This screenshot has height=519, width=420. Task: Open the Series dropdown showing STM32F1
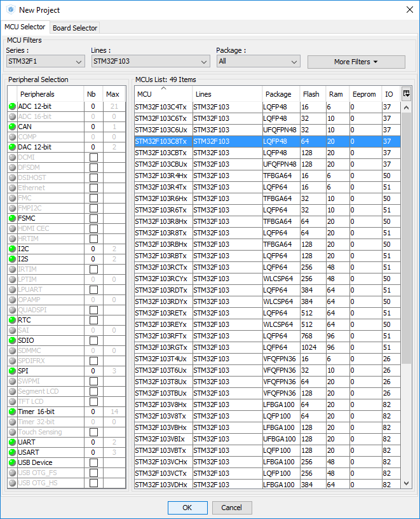coord(46,61)
